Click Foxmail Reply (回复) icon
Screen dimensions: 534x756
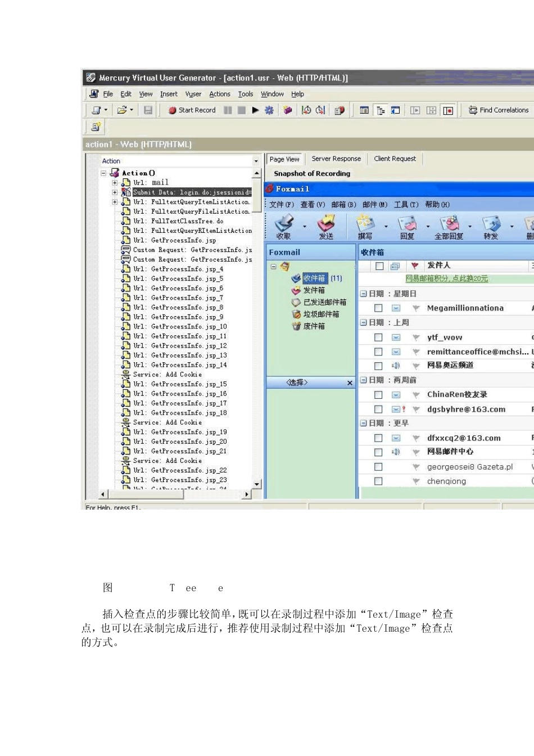[x=407, y=227]
